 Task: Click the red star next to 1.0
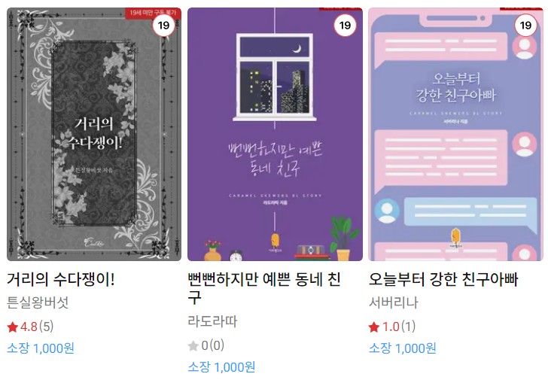pyautogui.click(x=374, y=327)
